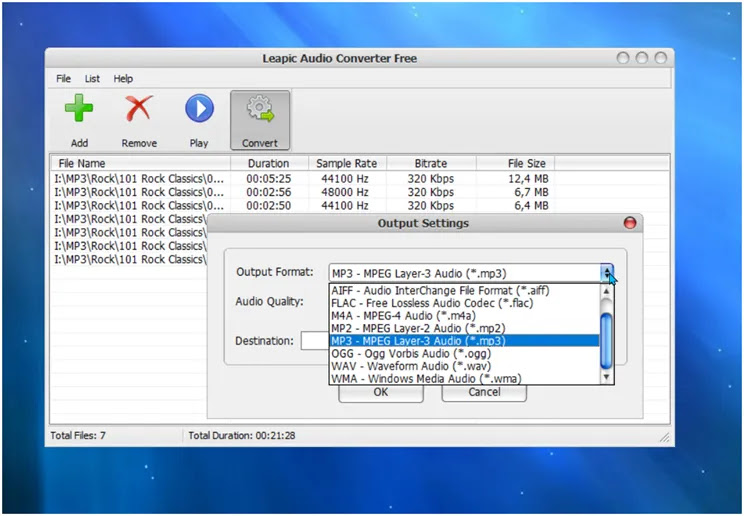Choose M4A - MPEG-4 Audio option

[465, 316]
